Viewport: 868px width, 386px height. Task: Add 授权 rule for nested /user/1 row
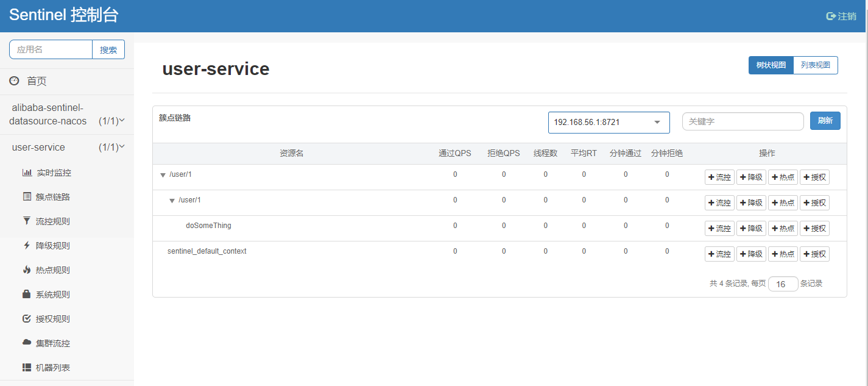(814, 202)
